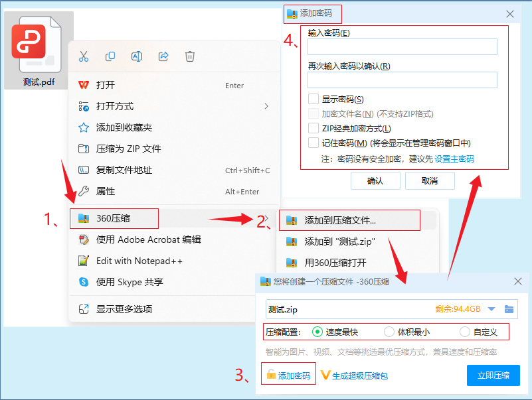Click the Cut scissors icon
532x400 pixels.
pos(84,56)
